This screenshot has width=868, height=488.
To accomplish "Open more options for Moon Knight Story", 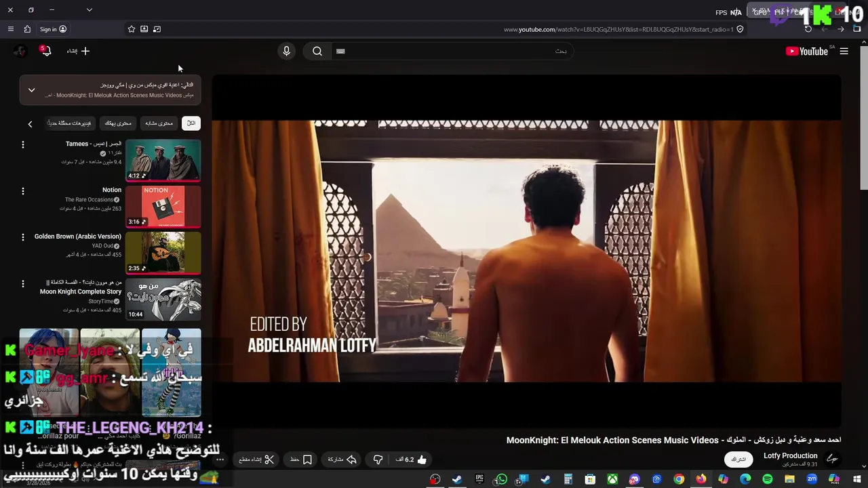I will point(22,283).
